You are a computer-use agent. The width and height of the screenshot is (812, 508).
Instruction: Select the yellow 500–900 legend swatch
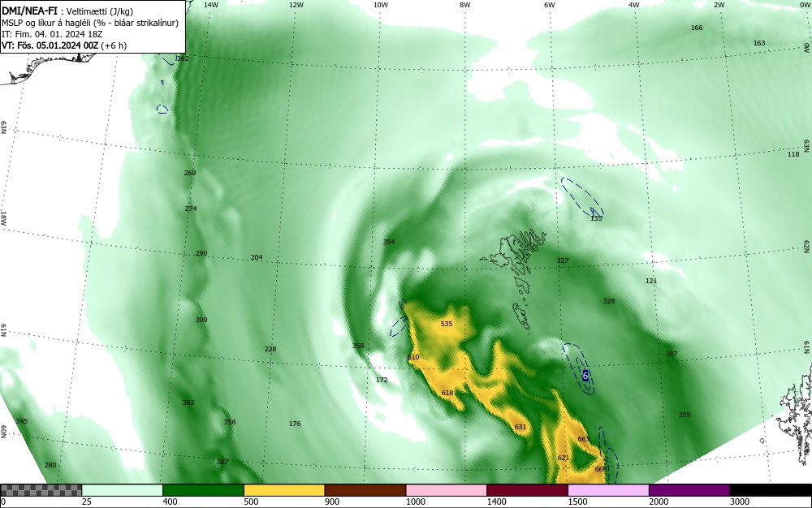284,490
